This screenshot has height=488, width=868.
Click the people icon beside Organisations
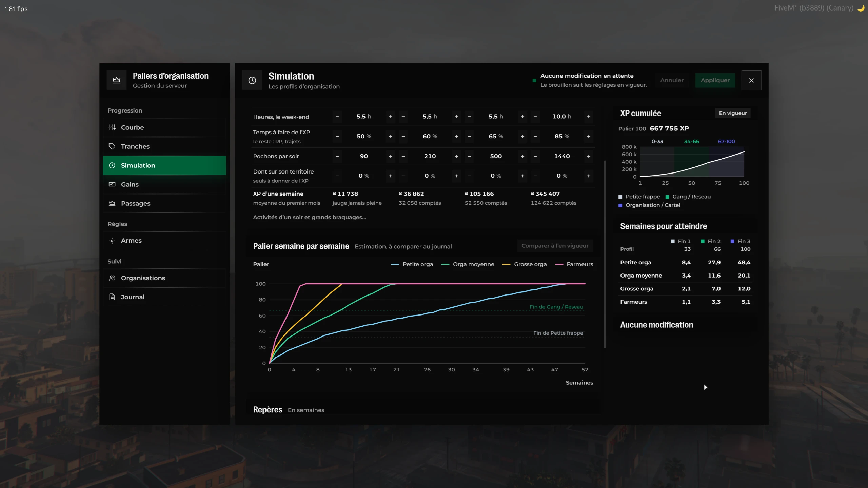point(112,278)
